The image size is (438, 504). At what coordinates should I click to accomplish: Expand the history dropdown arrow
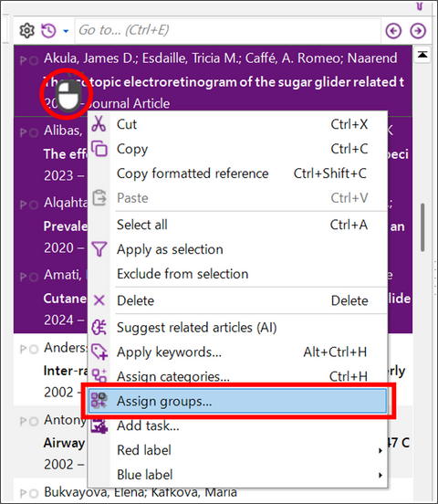(x=66, y=31)
